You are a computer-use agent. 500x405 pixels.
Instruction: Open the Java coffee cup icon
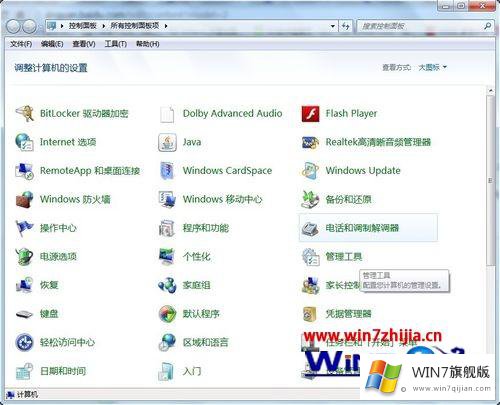(167, 142)
